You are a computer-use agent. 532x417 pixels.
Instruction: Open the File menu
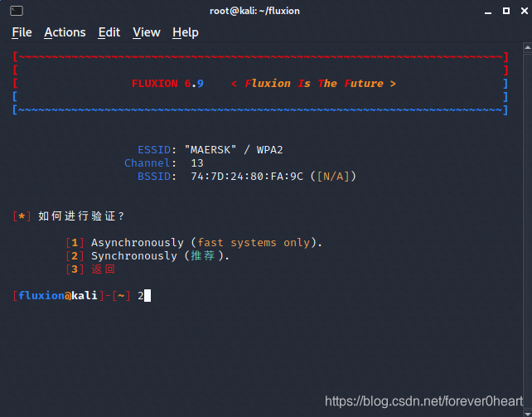pyautogui.click(x=22, y=32)
